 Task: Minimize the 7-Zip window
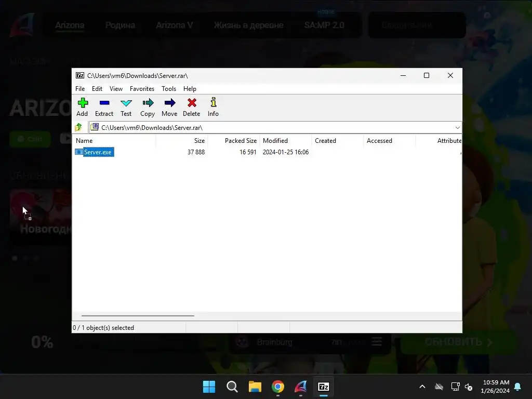[403, 75]
